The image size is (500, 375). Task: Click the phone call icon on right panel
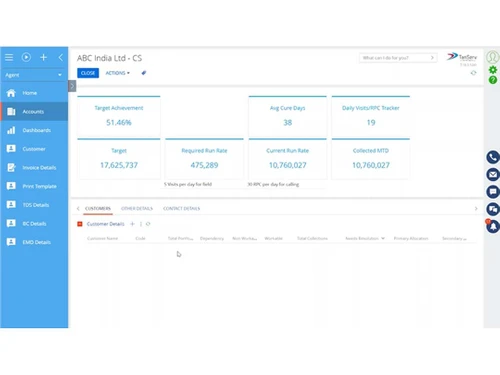[493, 157]
